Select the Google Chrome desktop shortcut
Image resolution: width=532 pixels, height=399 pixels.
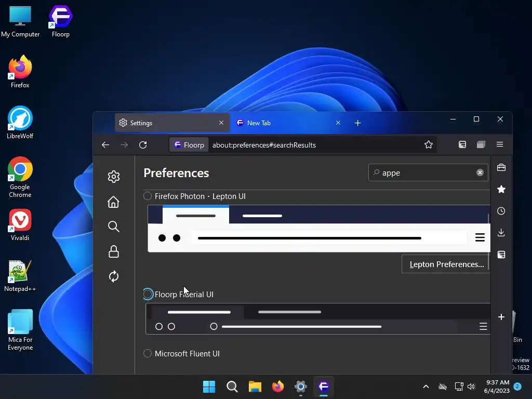click(20, 178)
